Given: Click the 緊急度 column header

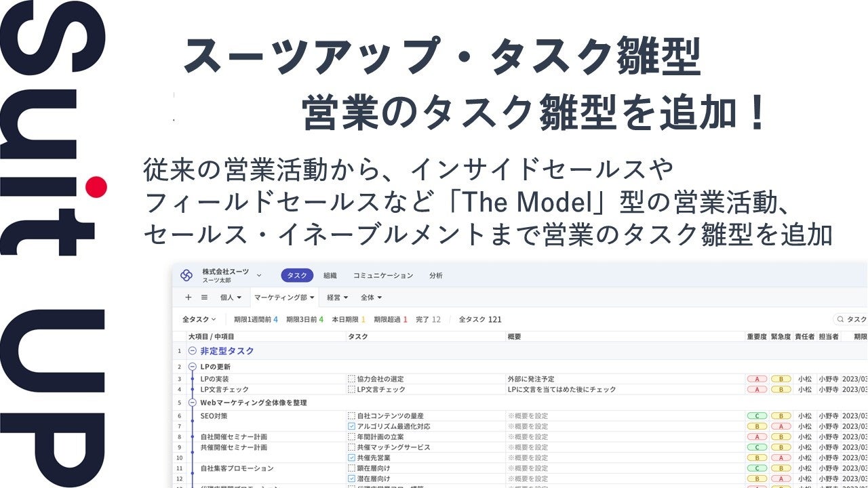Looking at the screenshot, I should pos(781,337).
